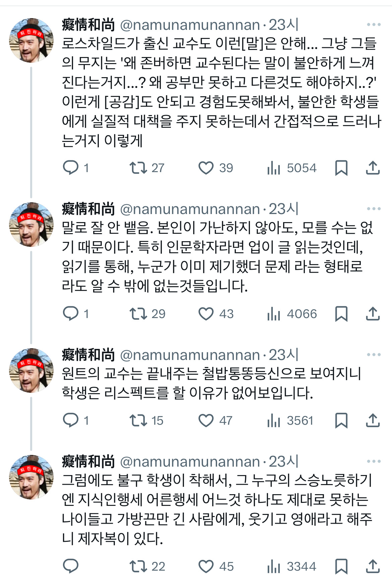The width and height of the screenshot is (392, 576).
Task: Reply to the tweet with 5054 views
Action: (71, 168)
